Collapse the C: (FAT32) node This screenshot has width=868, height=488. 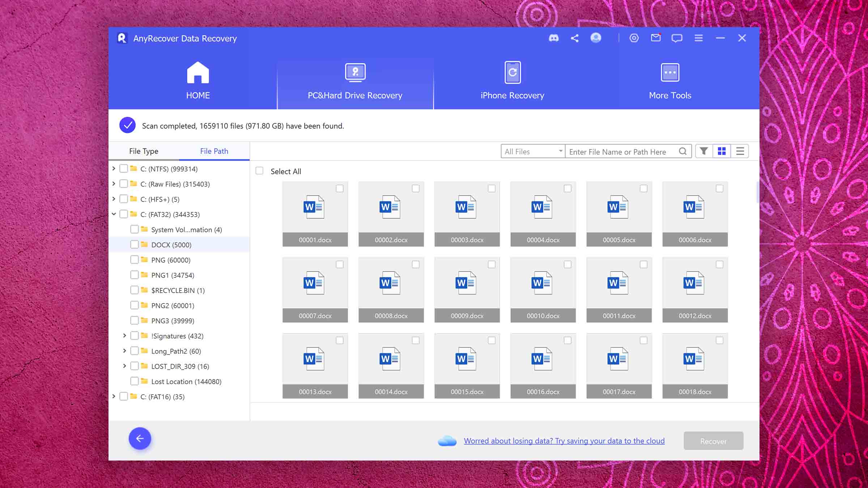point(114,214)
